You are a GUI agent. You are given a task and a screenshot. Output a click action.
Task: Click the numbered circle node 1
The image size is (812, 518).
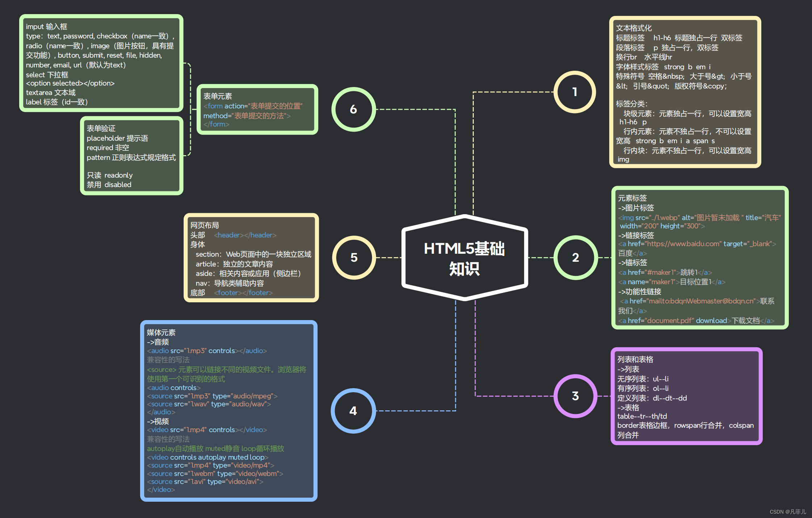point(574,92)
